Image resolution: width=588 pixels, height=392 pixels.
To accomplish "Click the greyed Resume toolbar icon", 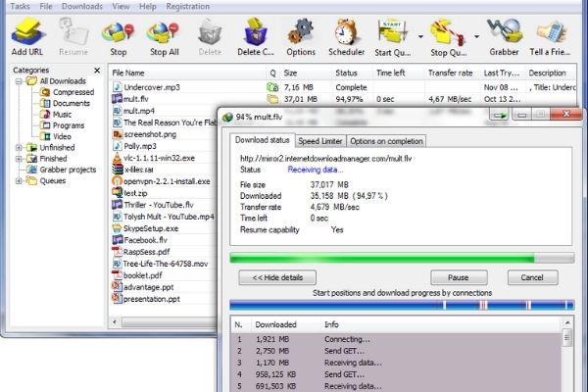I will (x=73, y=33).
